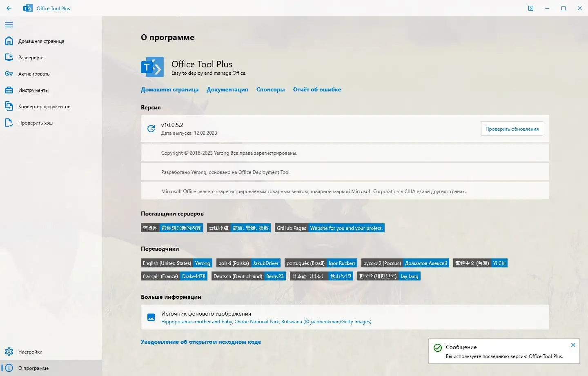Click the Copyright © 2016-2023 Yerong line
588x376 pixels.
point(229,153)
